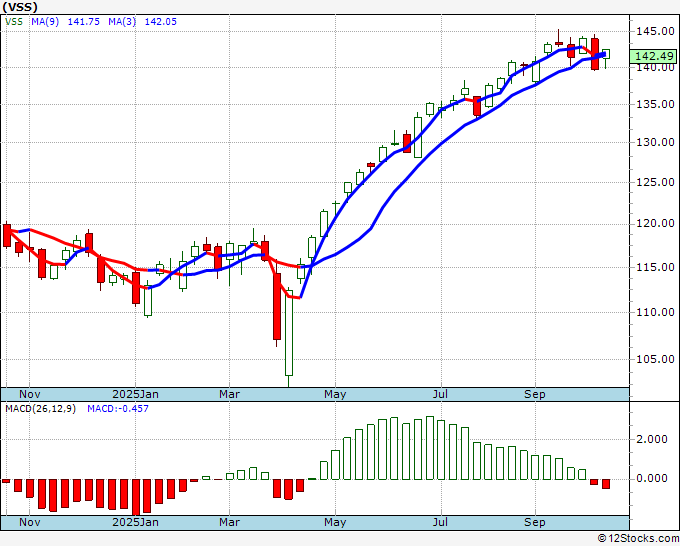Click the 2.000 MACD axis label
680x546 pixels.
click(652, 439)
